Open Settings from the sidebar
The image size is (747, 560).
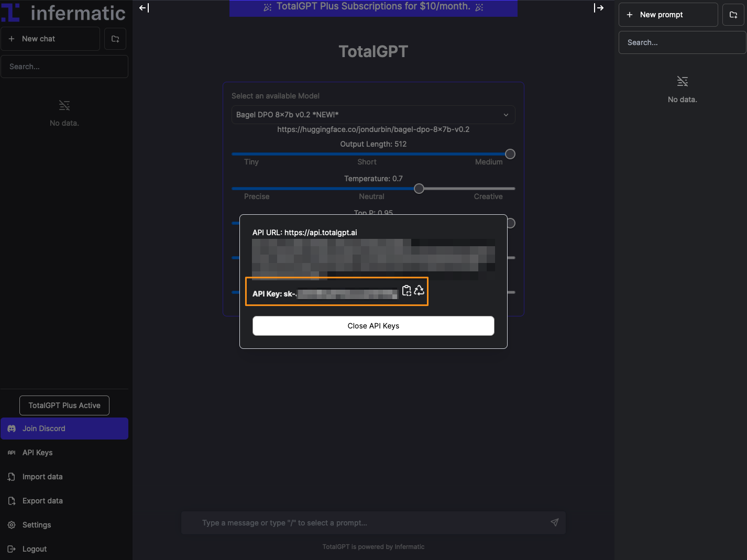(12, 525)
